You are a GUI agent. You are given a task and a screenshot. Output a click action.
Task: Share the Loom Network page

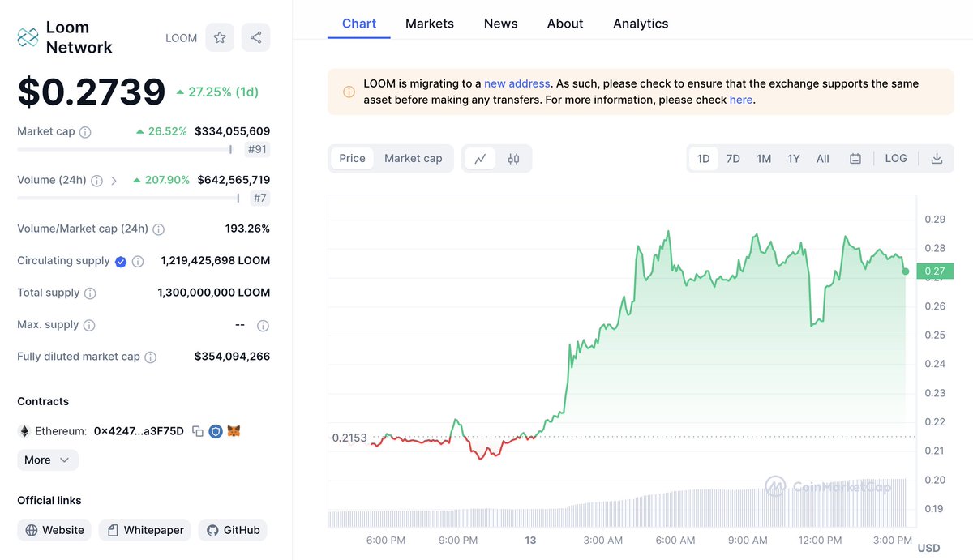(255, 37)
